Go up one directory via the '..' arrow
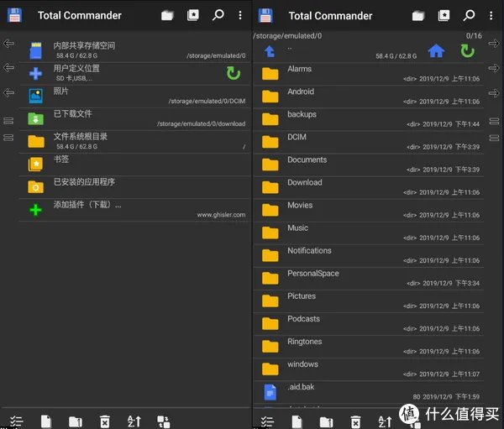Image resolution: width=504 pixels, height=429 pixels. (270, 51)
